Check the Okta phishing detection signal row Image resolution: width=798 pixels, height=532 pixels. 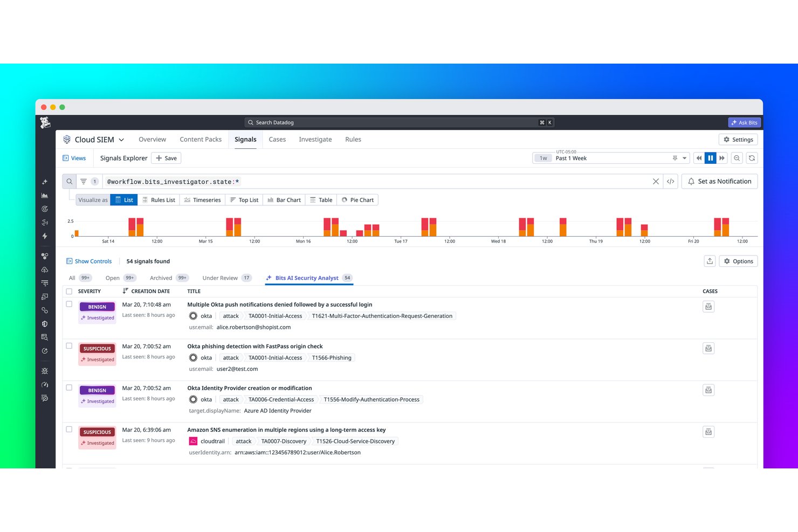point(69,346)
